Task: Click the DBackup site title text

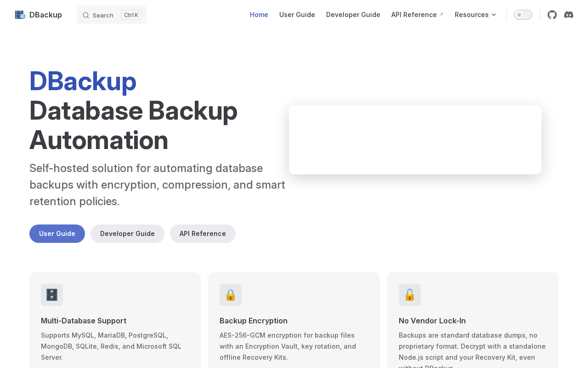Action: (x=45, y=15)
